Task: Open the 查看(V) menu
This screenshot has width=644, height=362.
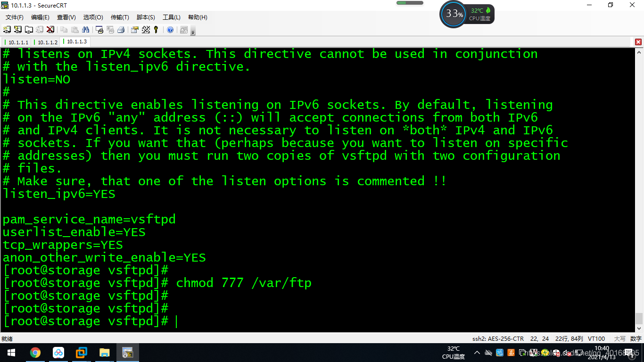Action: (x=66, y=17)
